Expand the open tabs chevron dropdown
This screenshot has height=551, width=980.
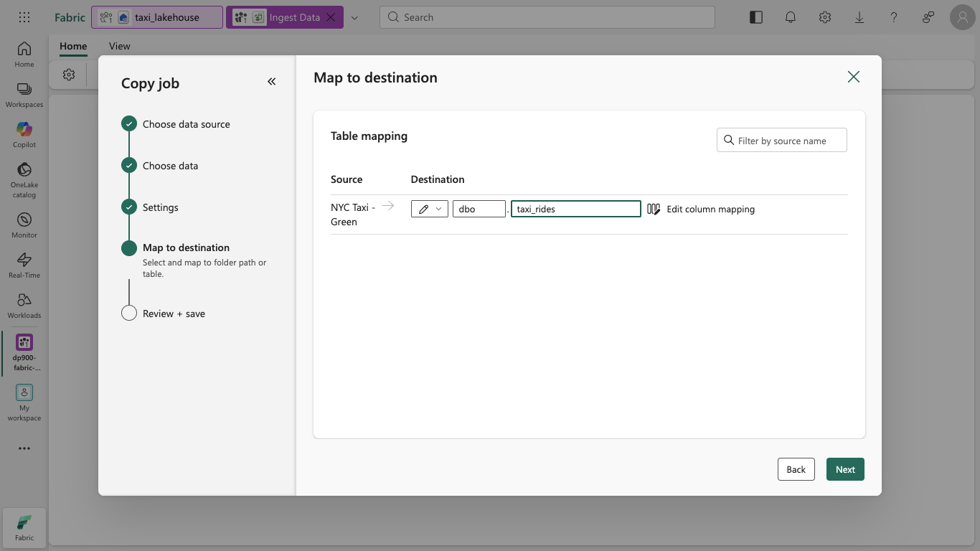tap(354, 17)
